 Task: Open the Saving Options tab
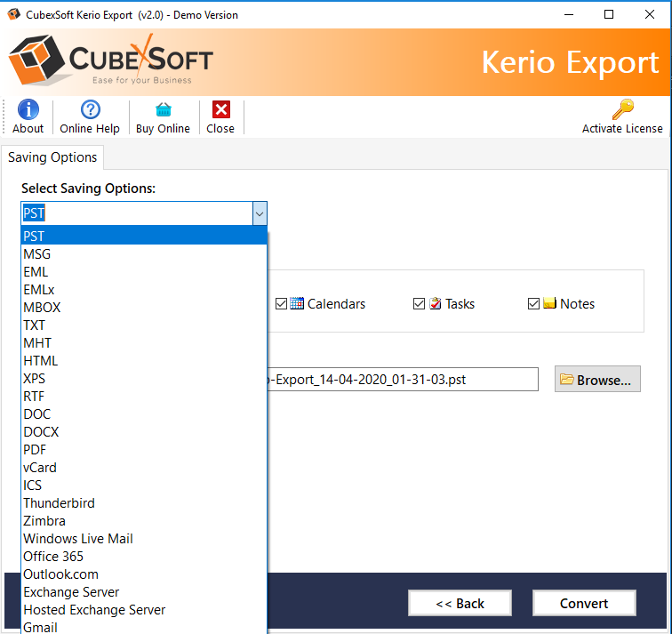point(52,157)
